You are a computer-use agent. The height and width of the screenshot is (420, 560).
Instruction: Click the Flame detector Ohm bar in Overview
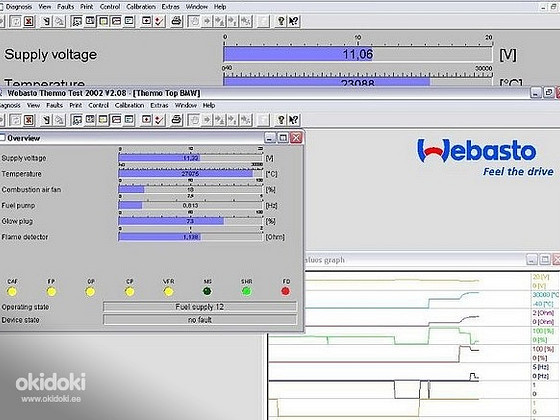tap(191, 237)
